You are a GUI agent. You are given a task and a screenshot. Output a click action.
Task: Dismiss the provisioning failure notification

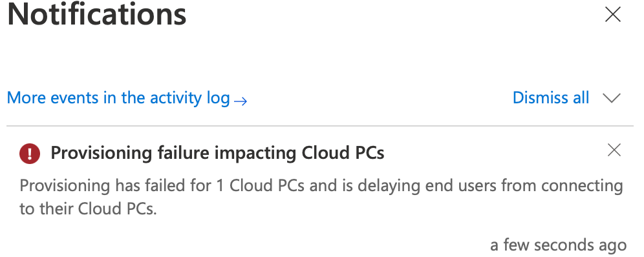pos(614,150)
